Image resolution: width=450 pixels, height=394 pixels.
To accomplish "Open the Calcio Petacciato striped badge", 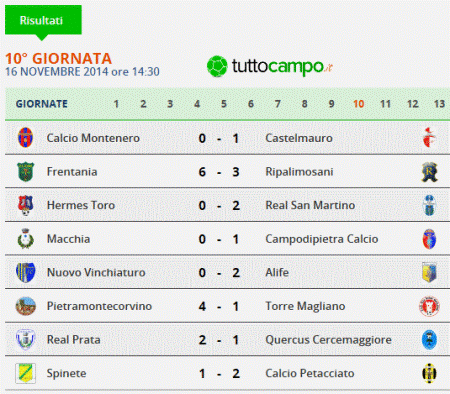I will [x=429, y=373].
